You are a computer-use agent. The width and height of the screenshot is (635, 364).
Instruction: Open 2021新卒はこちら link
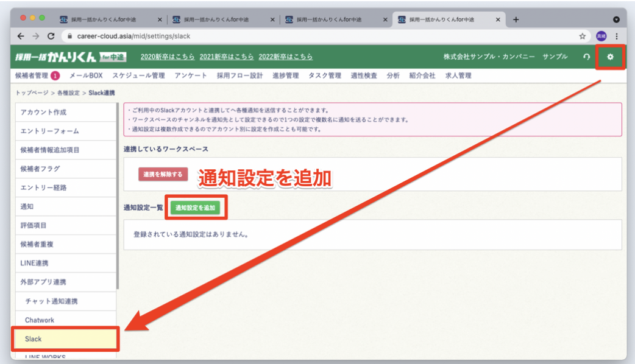226,57
